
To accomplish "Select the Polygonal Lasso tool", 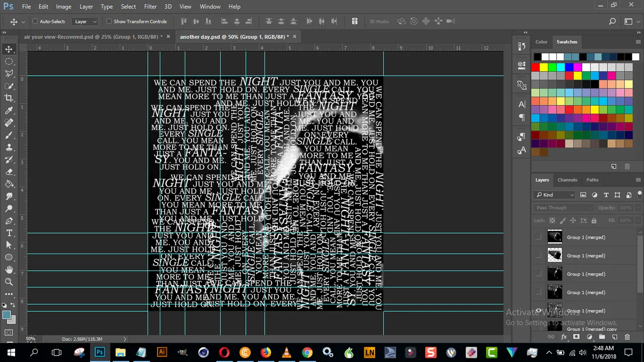I will point(9,73).
